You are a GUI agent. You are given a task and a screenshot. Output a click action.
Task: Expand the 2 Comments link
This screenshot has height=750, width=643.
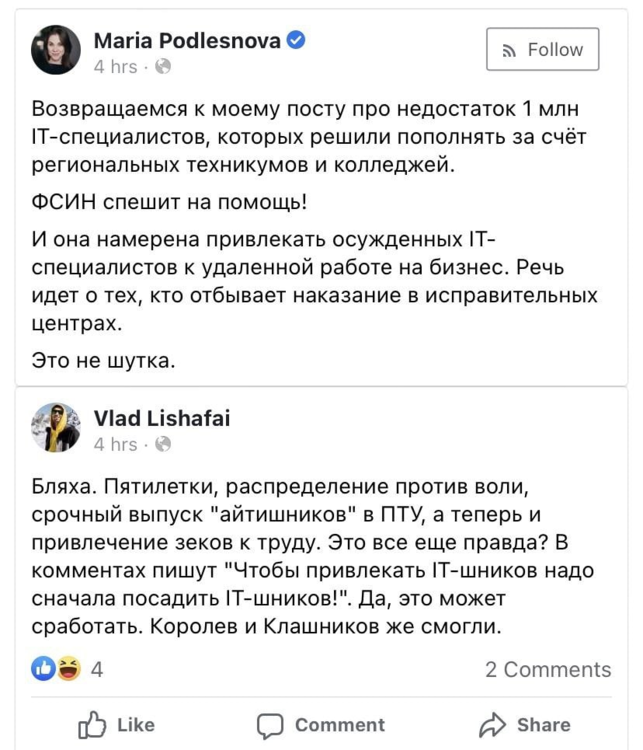tap(547, 669)
